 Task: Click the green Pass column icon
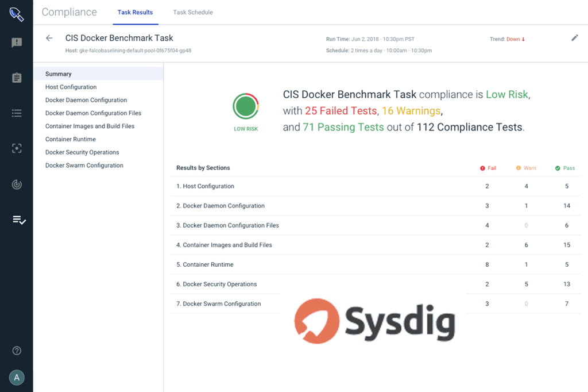pyautogui.click(x=558, y=168)
